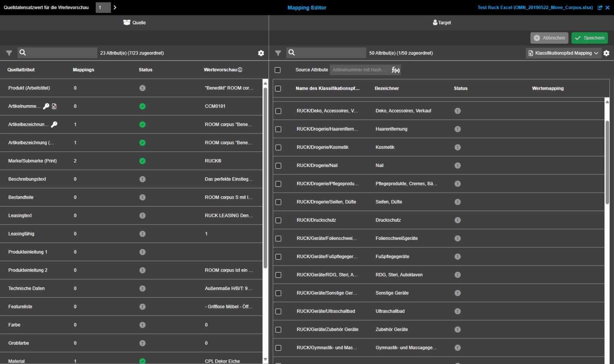Click the info icon beside Wertevorschau
Viewport: 614px width, 364px height.
(240, 70)
